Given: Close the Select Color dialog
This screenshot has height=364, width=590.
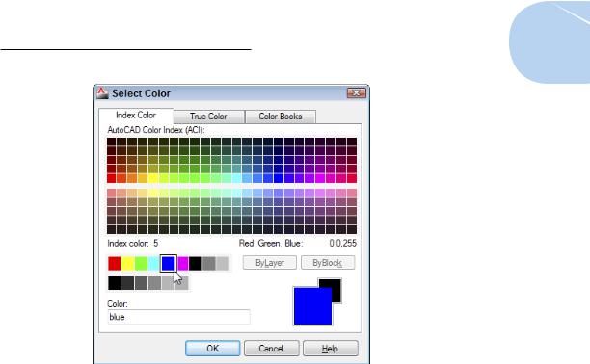Looking at the screenshot, I should coord(356,92).
